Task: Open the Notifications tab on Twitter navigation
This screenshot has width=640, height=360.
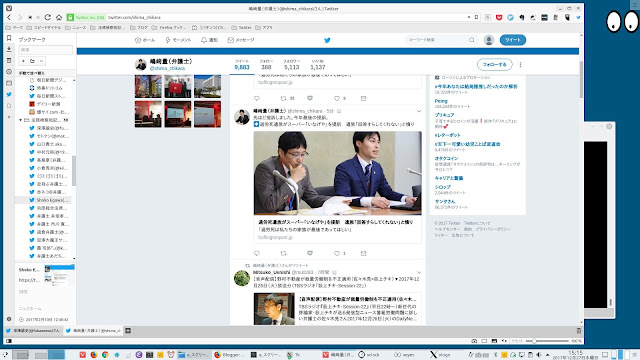Action: pos(209,40)
